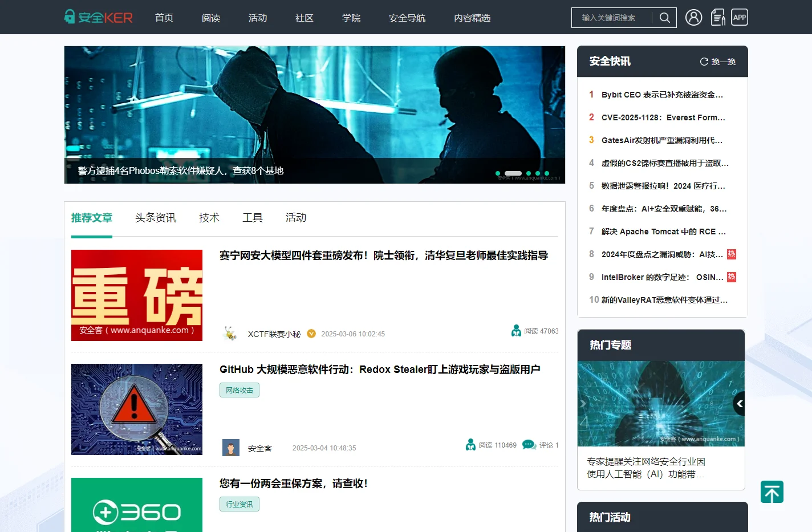Click the reader icon beside 阅读 110469
812x532 pixels.
(470, 445)
